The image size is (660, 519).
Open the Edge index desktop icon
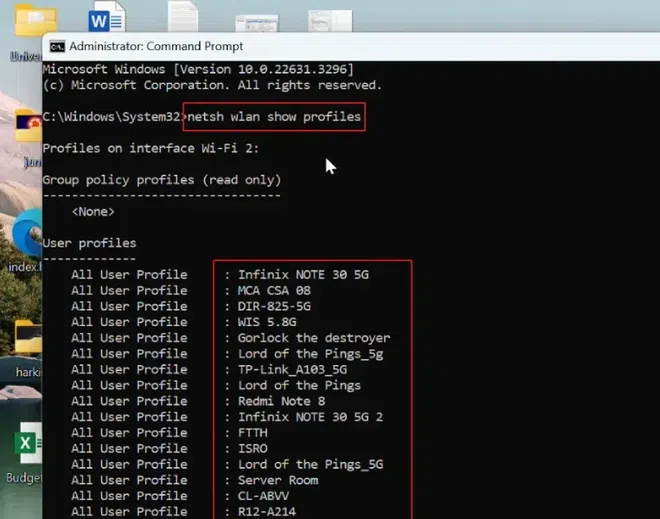[27, 234]
